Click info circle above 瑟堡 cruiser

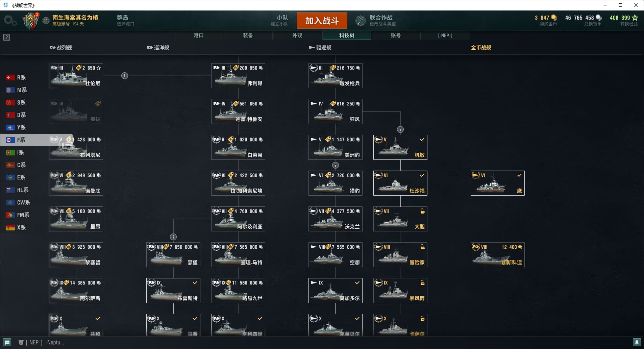click(173, 237)
